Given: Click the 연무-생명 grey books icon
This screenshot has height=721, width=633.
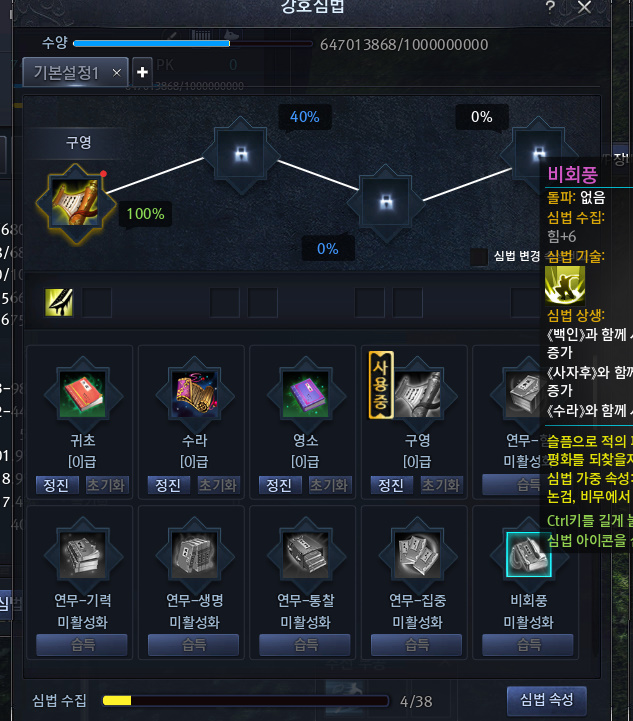Looking at the screenshot, I should tap(194, 555).
